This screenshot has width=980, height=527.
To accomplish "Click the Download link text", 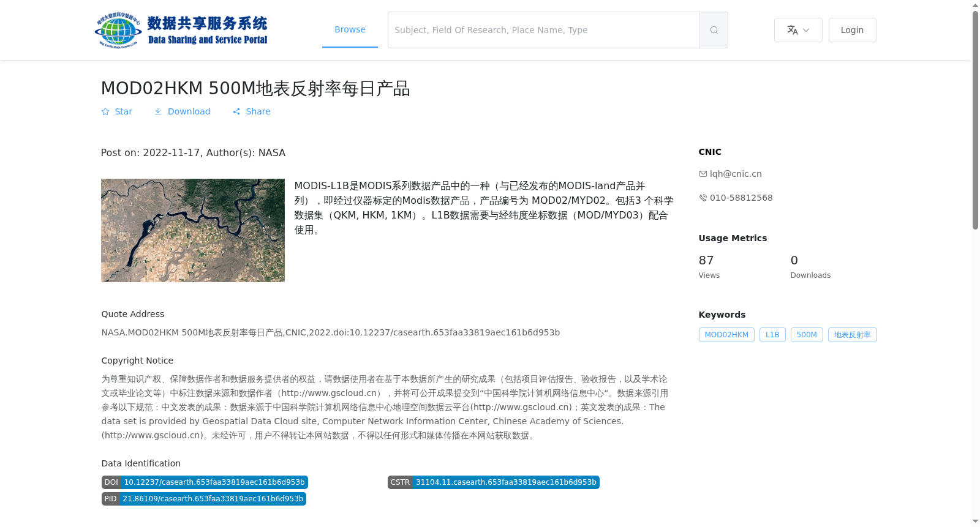I will pos(189,111).
